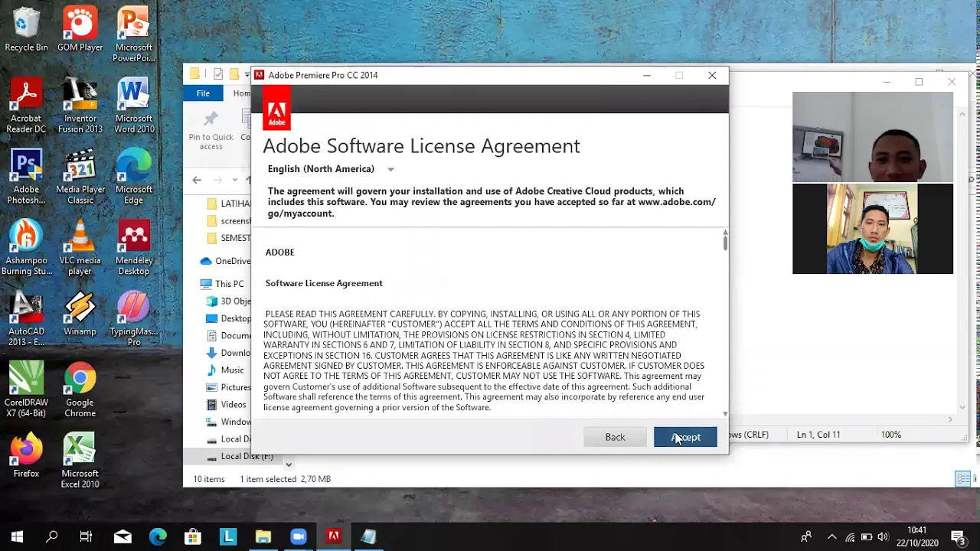This screenshot has width=980, height=551.
Task: Select Inventor Fusion 2013 desktop icon
Action: (80, 106)
